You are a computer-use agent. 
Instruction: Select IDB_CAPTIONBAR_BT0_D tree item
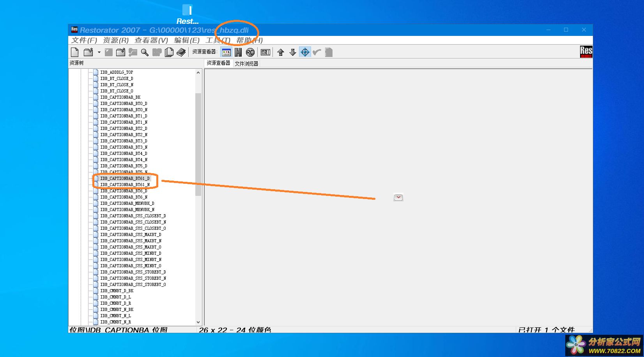click(x=124, y=103)
